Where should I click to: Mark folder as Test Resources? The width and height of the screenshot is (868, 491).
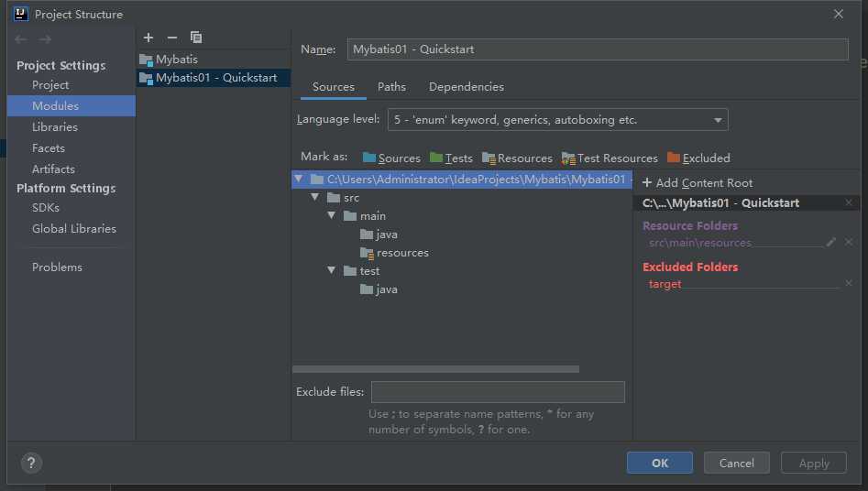tap(610, 158)
